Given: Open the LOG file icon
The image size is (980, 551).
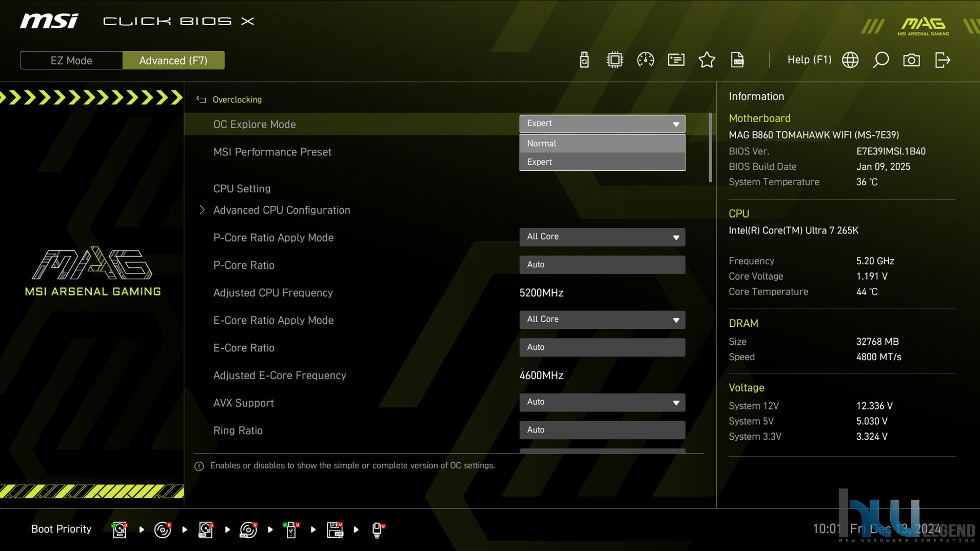Looking at the screenshot, I should point(737,60).
